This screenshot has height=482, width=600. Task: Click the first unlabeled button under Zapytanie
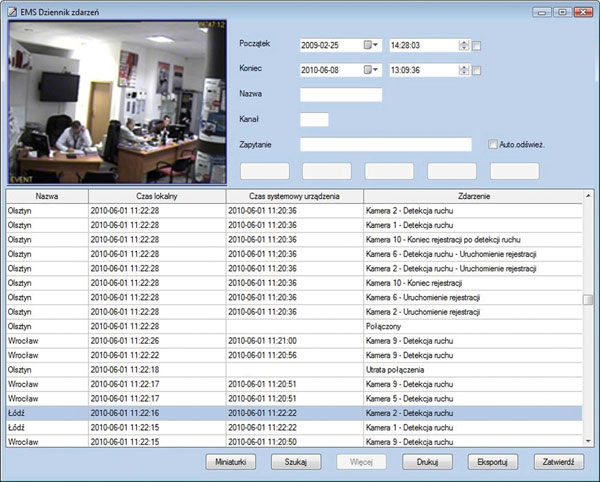click(x=265, y=171)
